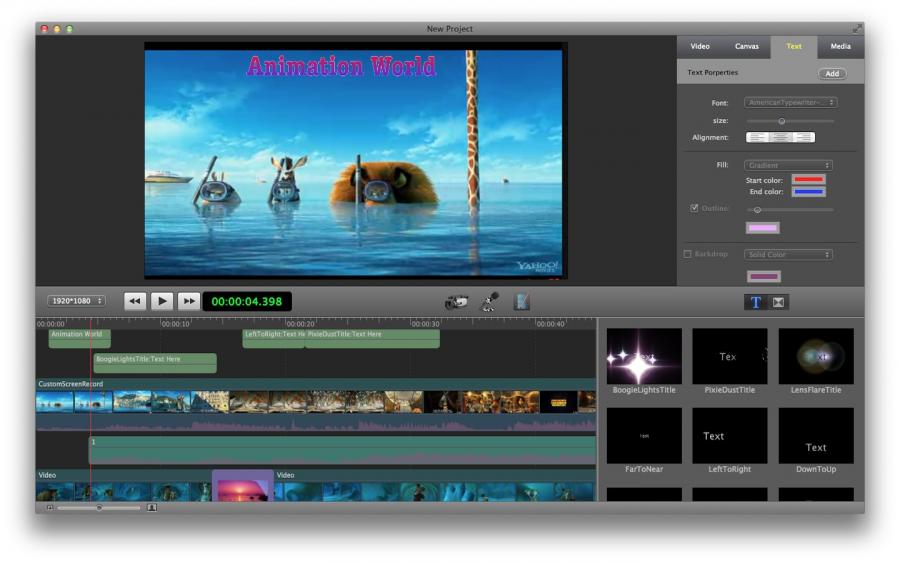Click the backdrop purple color swatch
The height and width of the screenshot is (563, 900).
coord(763,277)
